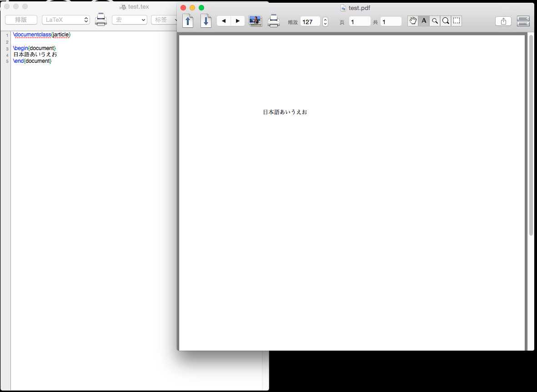Click the 日本語あいうえお source line in editor
Screen dimensions: 537x392
pos(35,55)
